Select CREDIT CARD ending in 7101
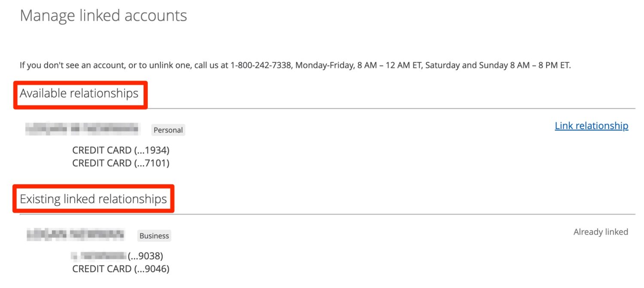The width and height of the screenshot is (644, 288). [x=122, y=163]
